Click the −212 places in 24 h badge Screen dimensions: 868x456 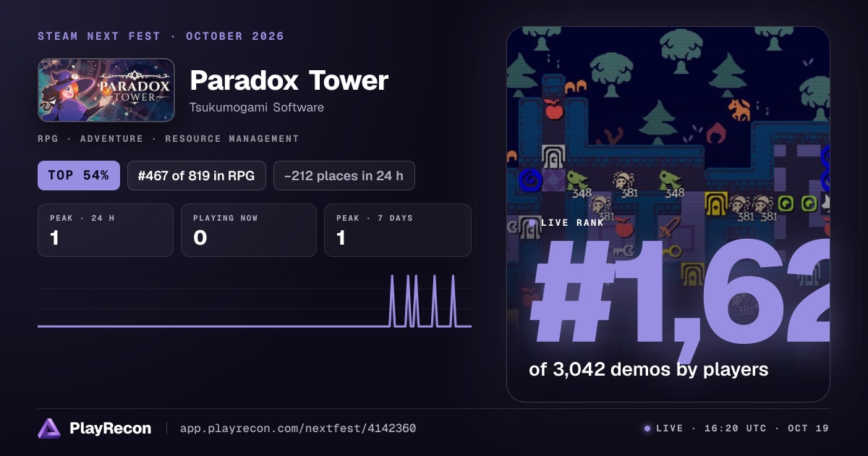tap(344, 175)
